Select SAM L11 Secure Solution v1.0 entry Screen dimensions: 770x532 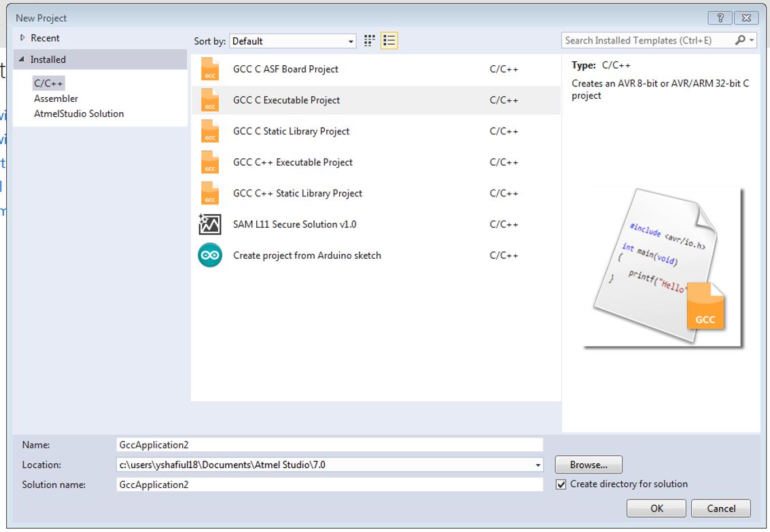(376, 224)
